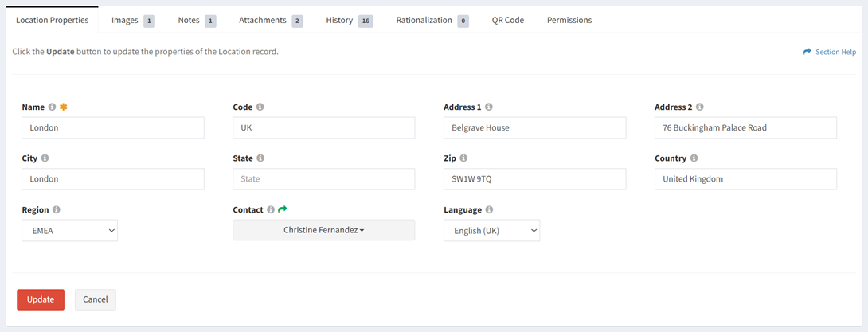The height and width of the screenshot is (332, 868).
Task: Open the Section Help link
Action: [830, 52]
